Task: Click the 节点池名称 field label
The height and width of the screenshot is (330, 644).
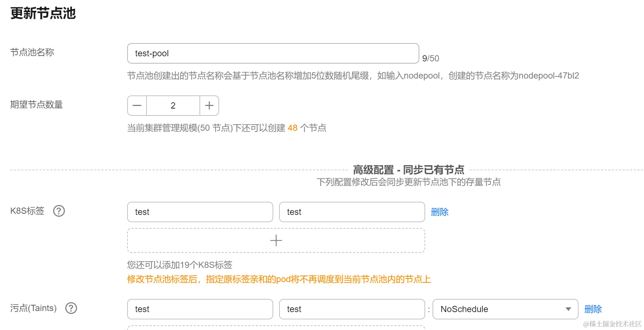Action: 32,52
